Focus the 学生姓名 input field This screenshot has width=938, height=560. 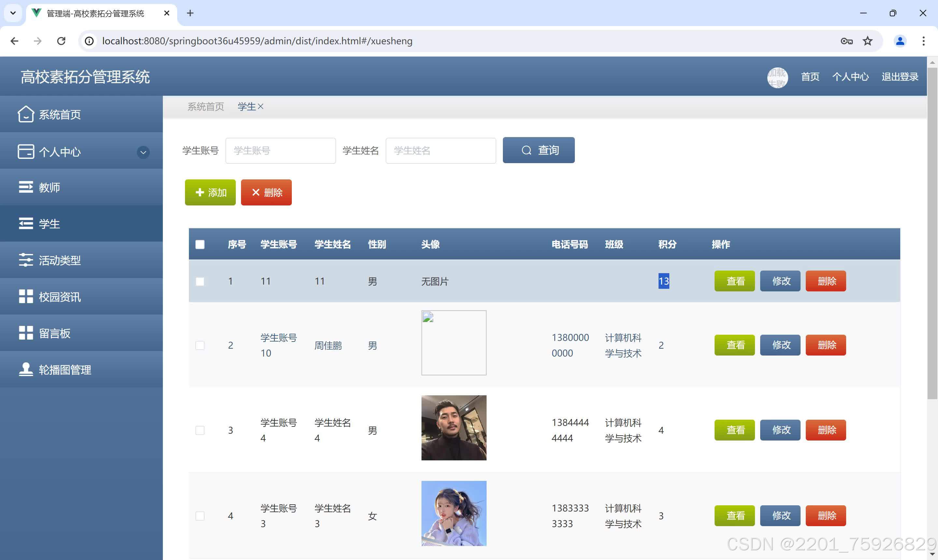(x=440, y=150)
